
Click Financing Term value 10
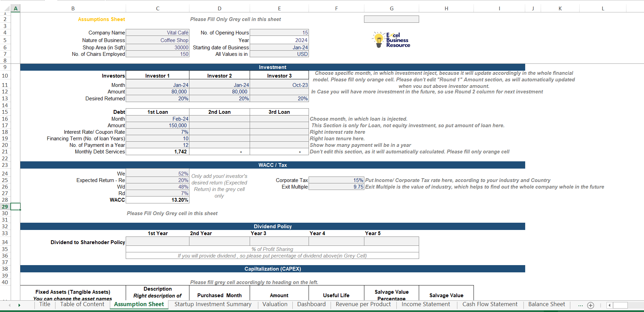click(157, 139)
